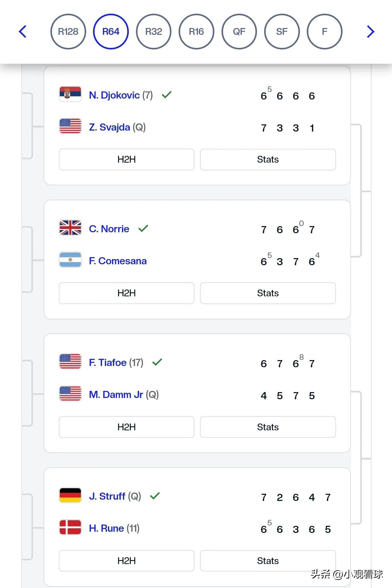Click the Argentina flag beside Comesana
Viewport: 392px width, 588px height.
70,260
